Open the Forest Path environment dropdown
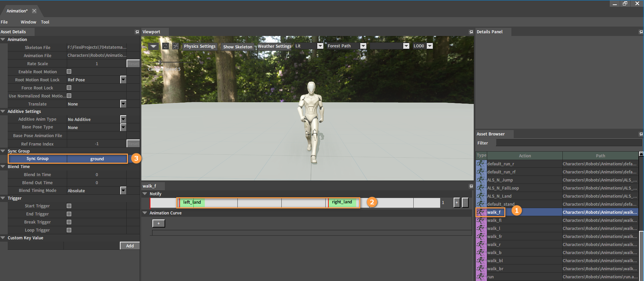Screen dimensions: 644x281 click(x=363, y=46)
